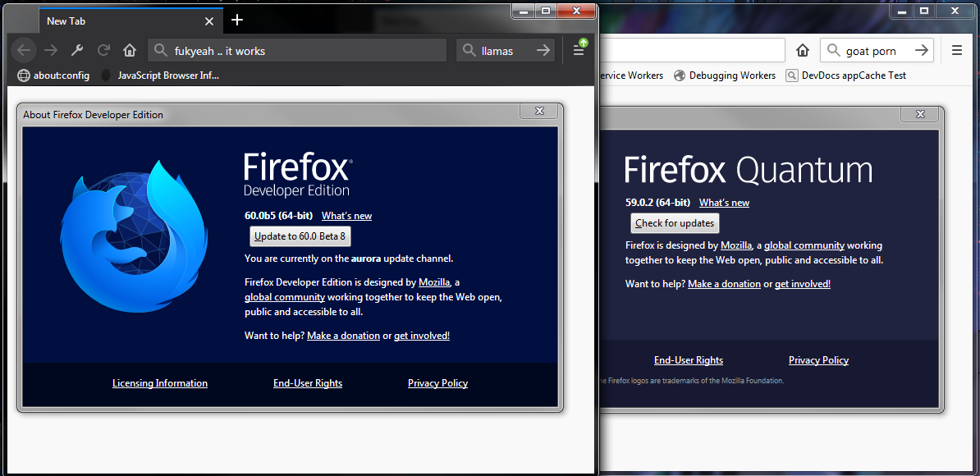
Task: Open Privacy Policy in Quantum dialog
Action: click(x=819, y=359)
